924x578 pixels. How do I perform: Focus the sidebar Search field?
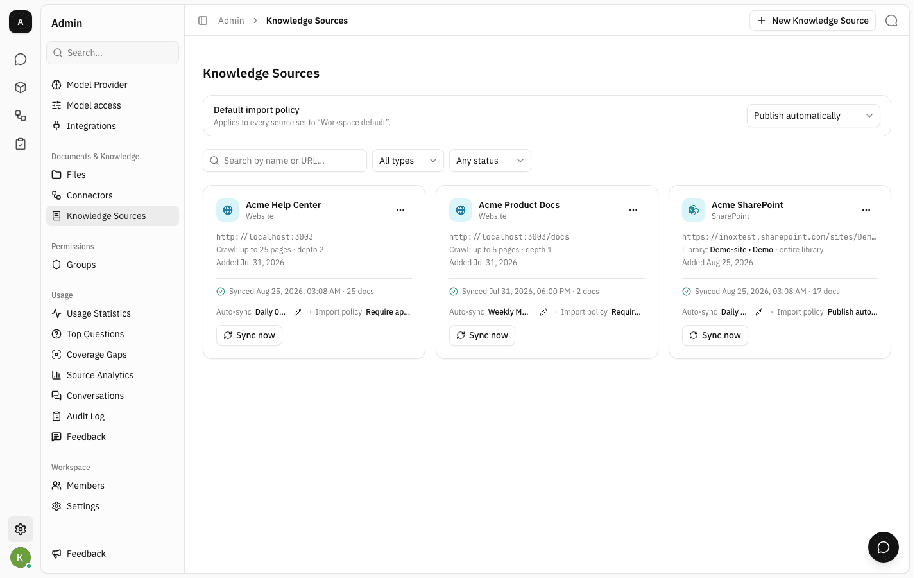pyautogui.click(x=112, y=53)
